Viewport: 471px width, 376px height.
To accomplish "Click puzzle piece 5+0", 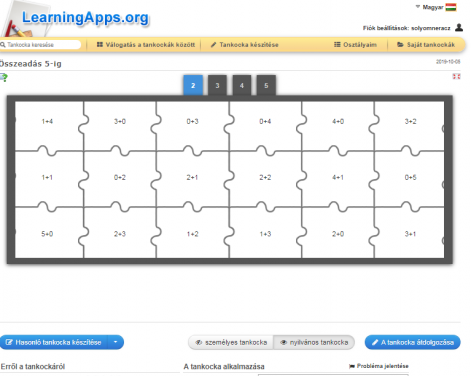I will [x=47, y=234].
